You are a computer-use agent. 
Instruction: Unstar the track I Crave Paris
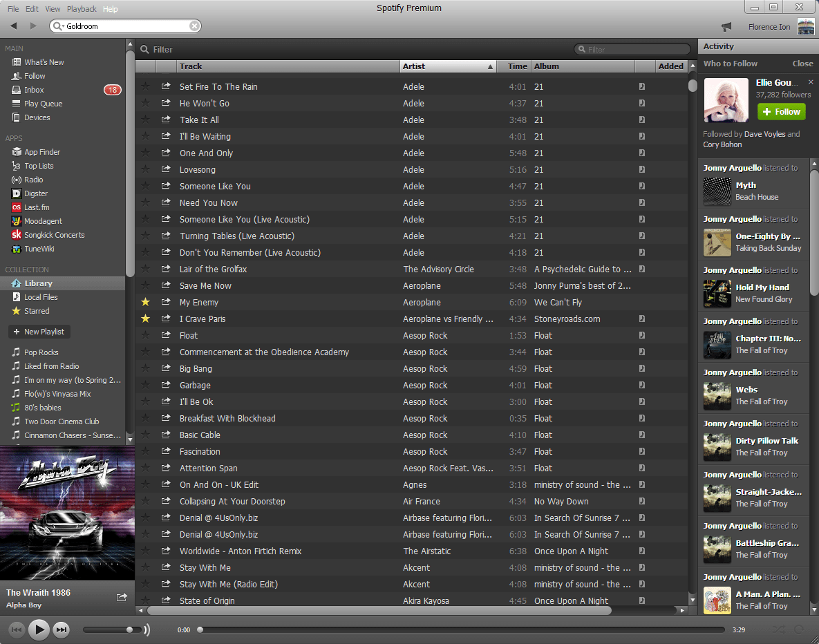145,319
